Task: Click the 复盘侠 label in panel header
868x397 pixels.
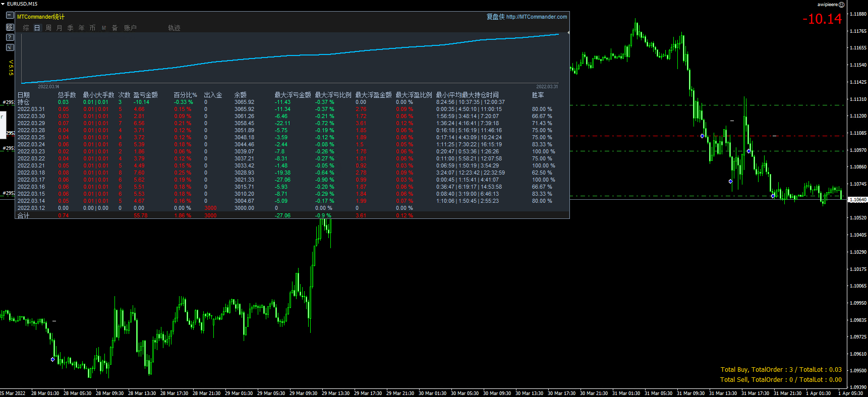Action: [x=495, y=17]
